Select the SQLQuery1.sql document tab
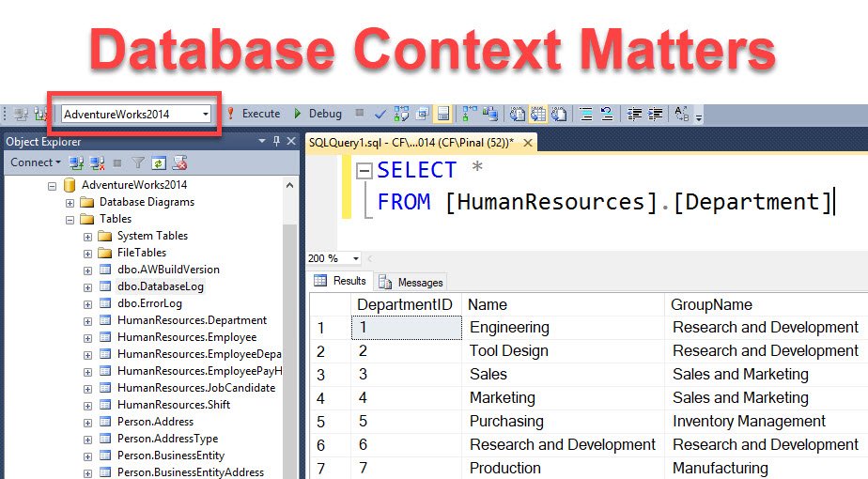Image resolution: width=868 pixels, height=479 pixels. coord(411,143)
